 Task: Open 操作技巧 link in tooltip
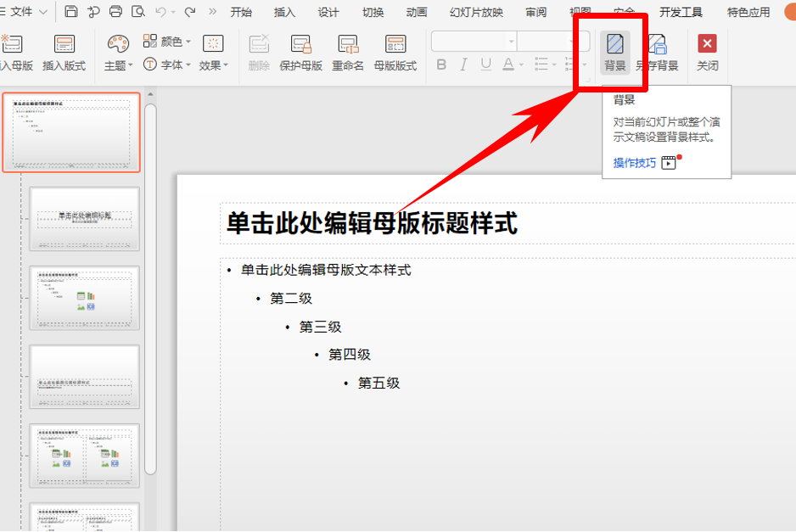[635, 163]
